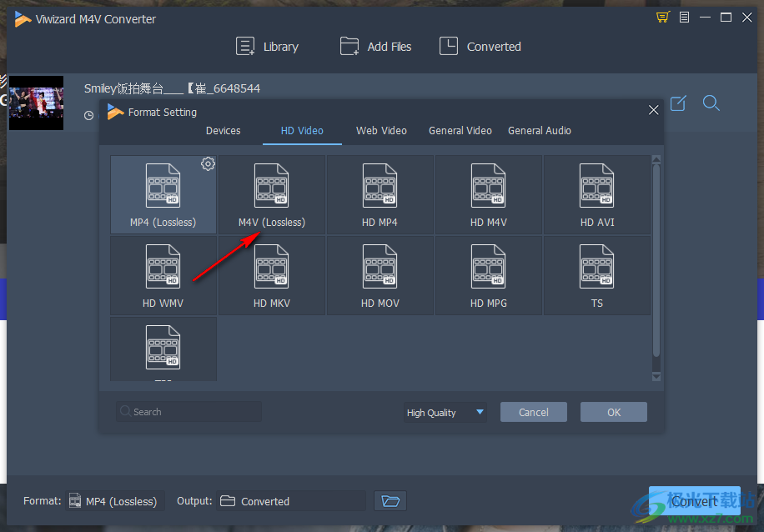Choose the HD MP4 format icon

(379, 186)
